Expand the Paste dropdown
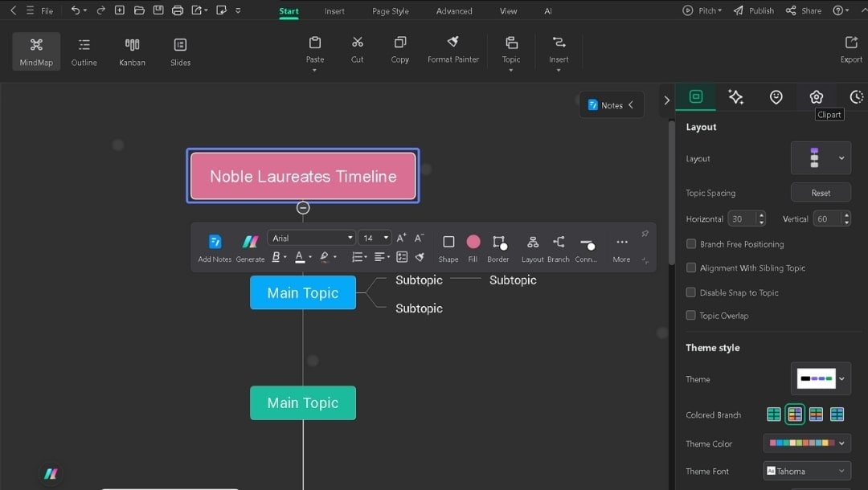The image size is (868, 490). point(314,70)
